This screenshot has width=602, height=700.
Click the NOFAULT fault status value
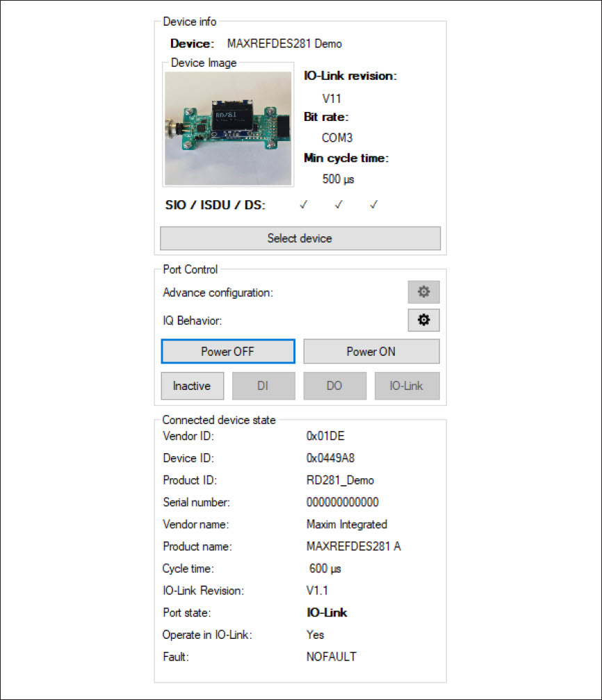tap(332, 657)
